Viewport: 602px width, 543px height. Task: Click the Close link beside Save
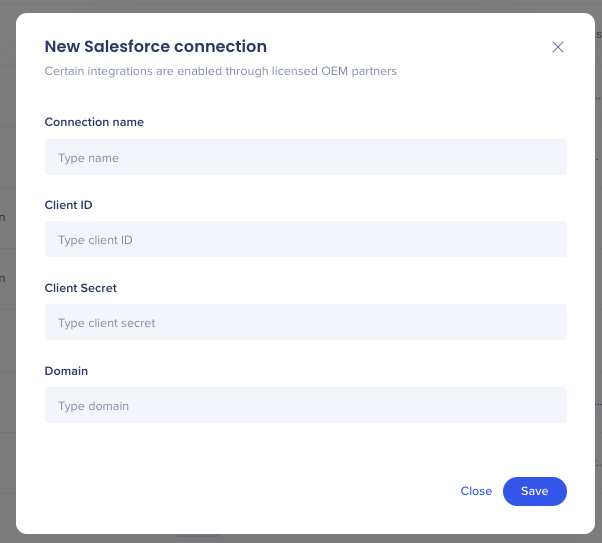coord(476,491)
